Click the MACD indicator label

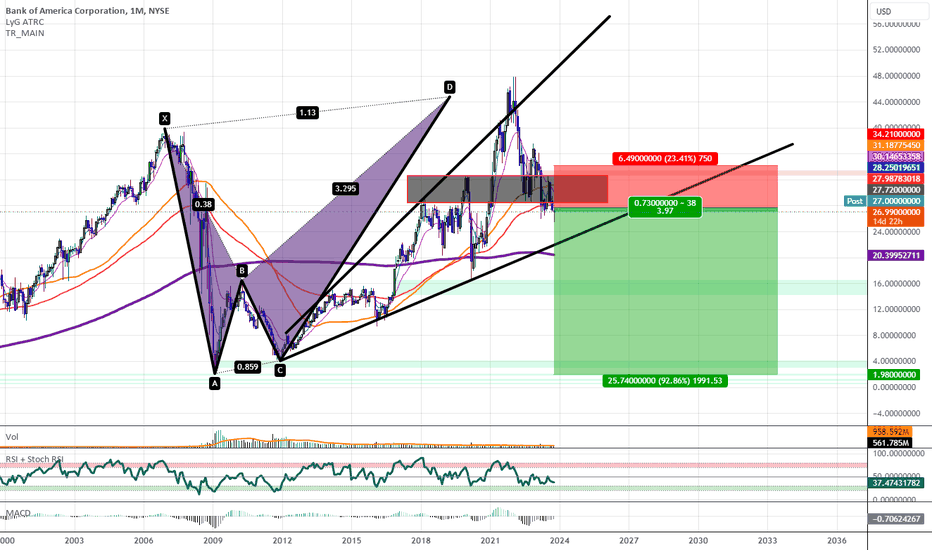tap(18, 513)
